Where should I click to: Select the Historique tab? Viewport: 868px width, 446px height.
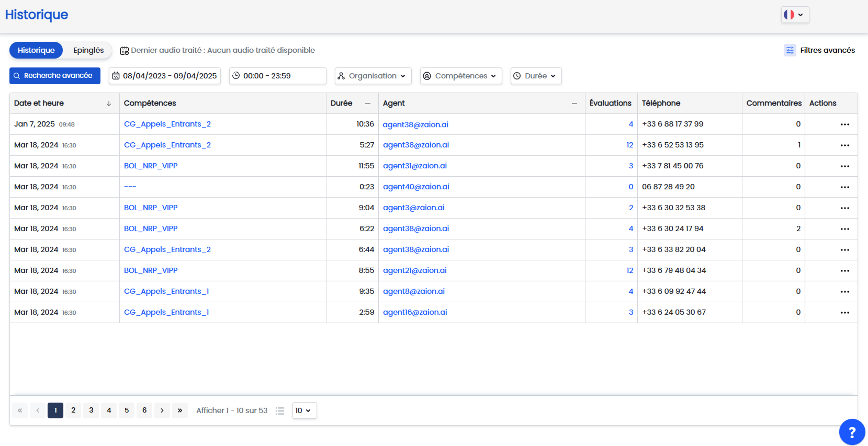36,50
